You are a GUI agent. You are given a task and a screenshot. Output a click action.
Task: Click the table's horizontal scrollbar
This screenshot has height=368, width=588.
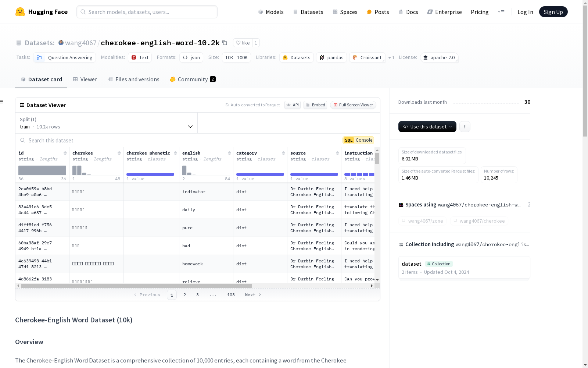(x=136, y=286)
